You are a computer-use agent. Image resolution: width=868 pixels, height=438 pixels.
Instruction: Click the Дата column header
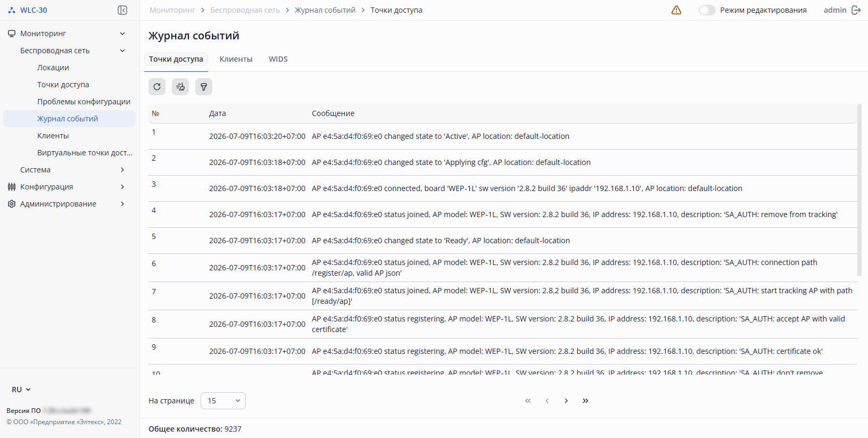(218, 113)
